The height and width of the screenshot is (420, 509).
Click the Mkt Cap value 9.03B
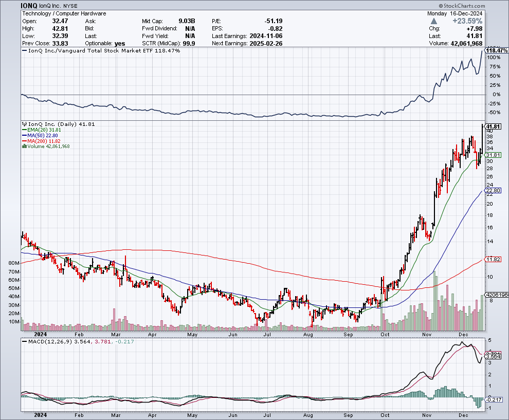pyautogui.click(x=187, y=21)
